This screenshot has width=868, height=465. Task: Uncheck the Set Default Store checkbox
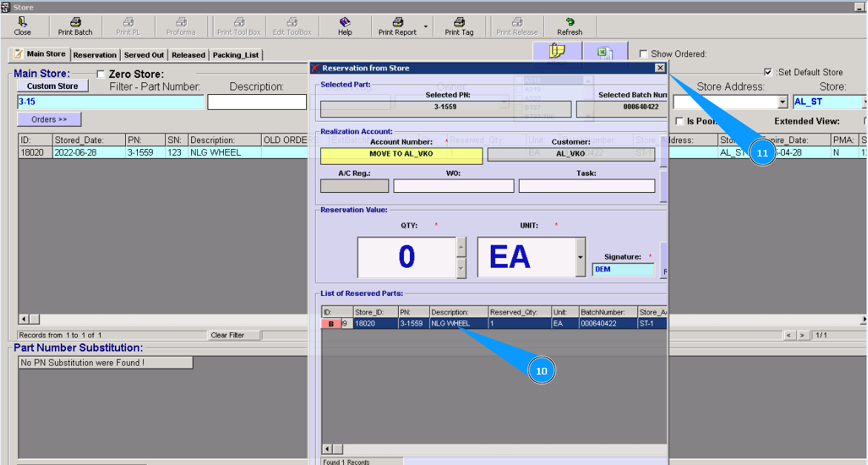click(x=768, y=73)
